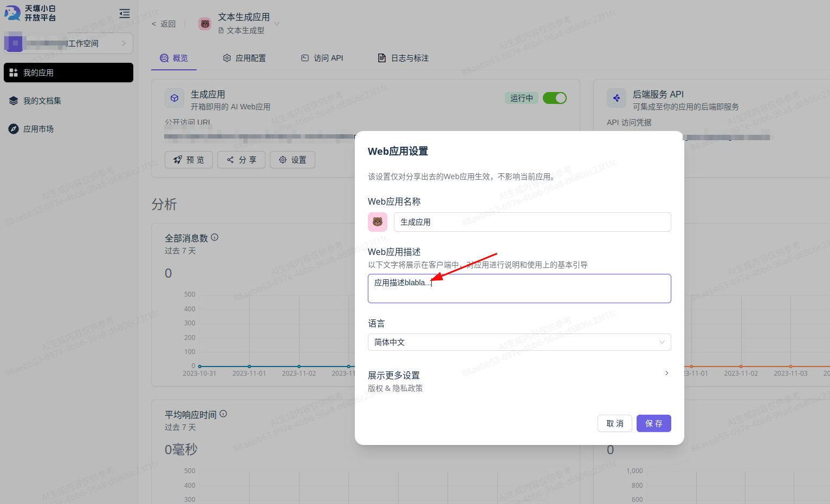
Task: Click the API 访问凭据 label
Action: pos(629,122)
